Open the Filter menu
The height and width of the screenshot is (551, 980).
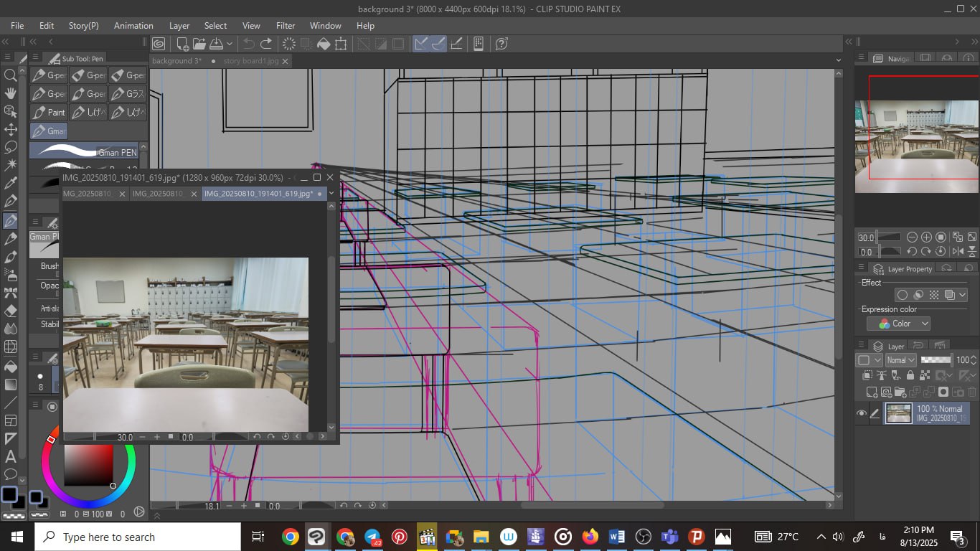(286, 26)
